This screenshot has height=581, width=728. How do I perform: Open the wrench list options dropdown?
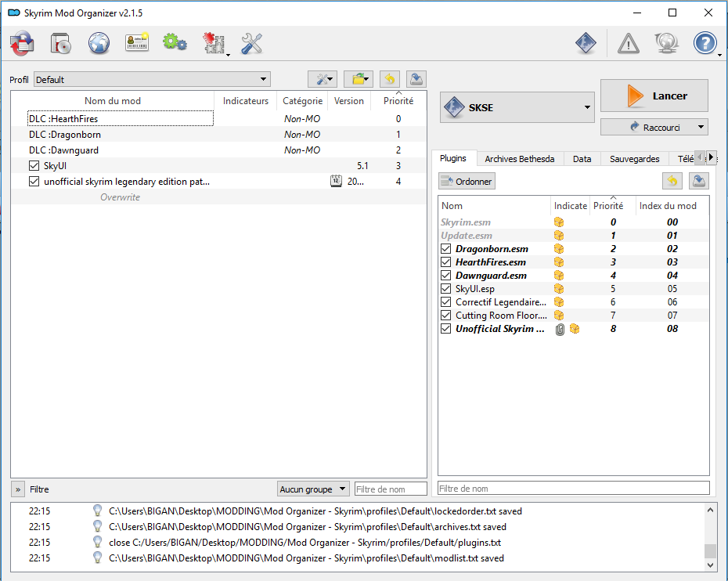(x=323, y=79)
